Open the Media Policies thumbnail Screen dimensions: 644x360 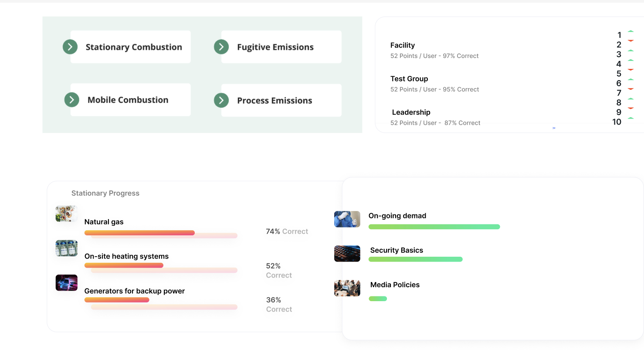(347, 288)
